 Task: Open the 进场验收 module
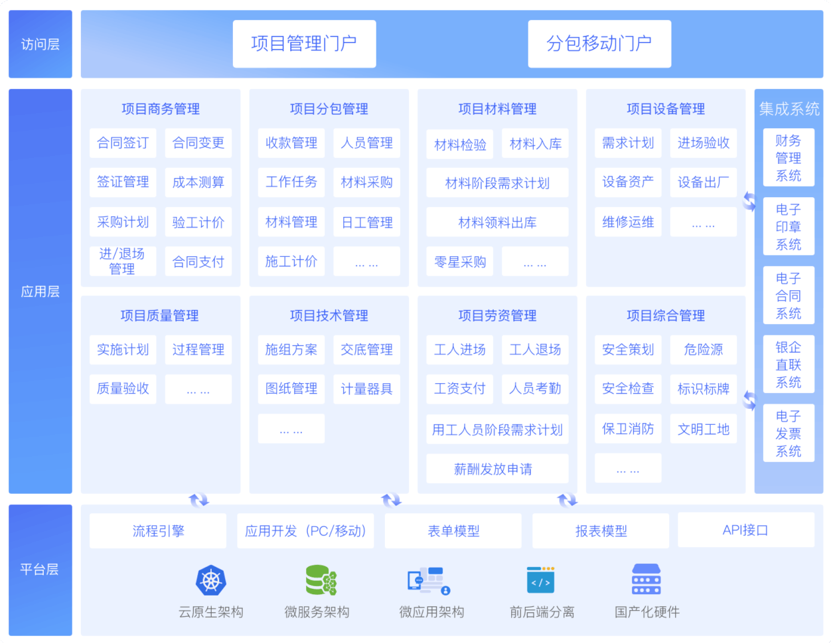pyautogui.click(x=704, y=143)
